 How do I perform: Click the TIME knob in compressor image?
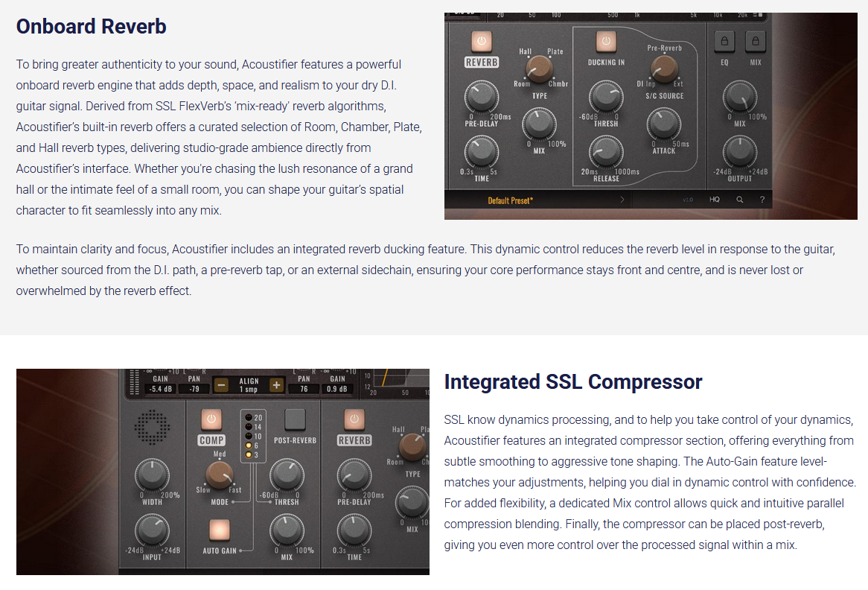(354, 530)
